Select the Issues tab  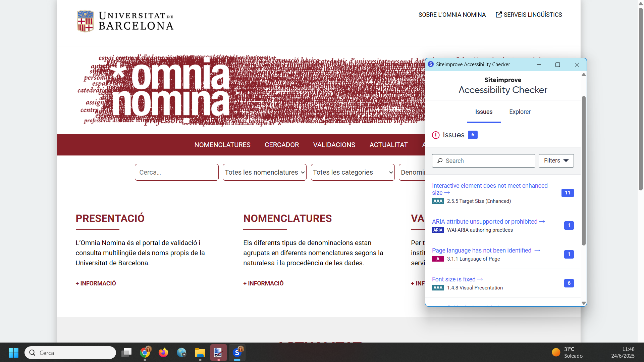click(484, 112)
